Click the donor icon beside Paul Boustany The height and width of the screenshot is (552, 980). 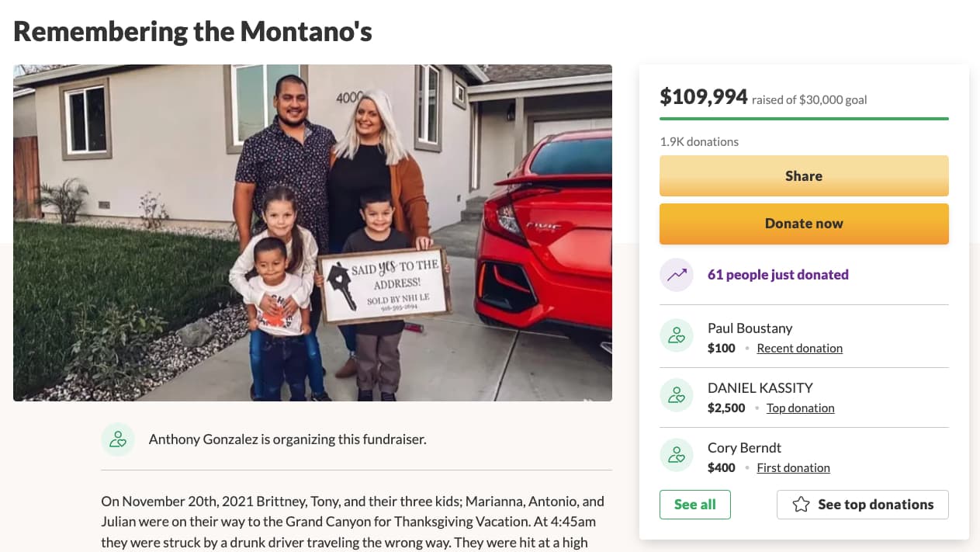(x=676, y=336)
